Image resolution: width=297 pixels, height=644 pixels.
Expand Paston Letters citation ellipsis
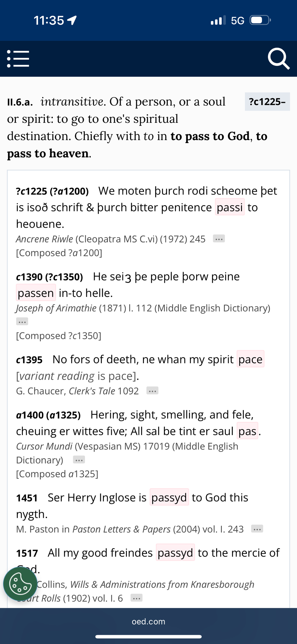click(x=257, y=529)
